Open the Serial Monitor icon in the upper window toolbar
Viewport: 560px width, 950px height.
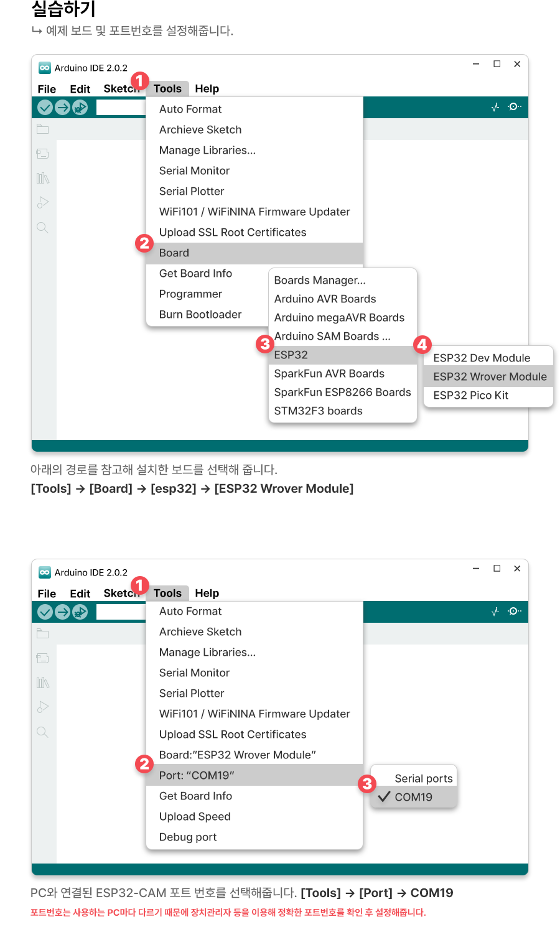(x=515, y=107)
